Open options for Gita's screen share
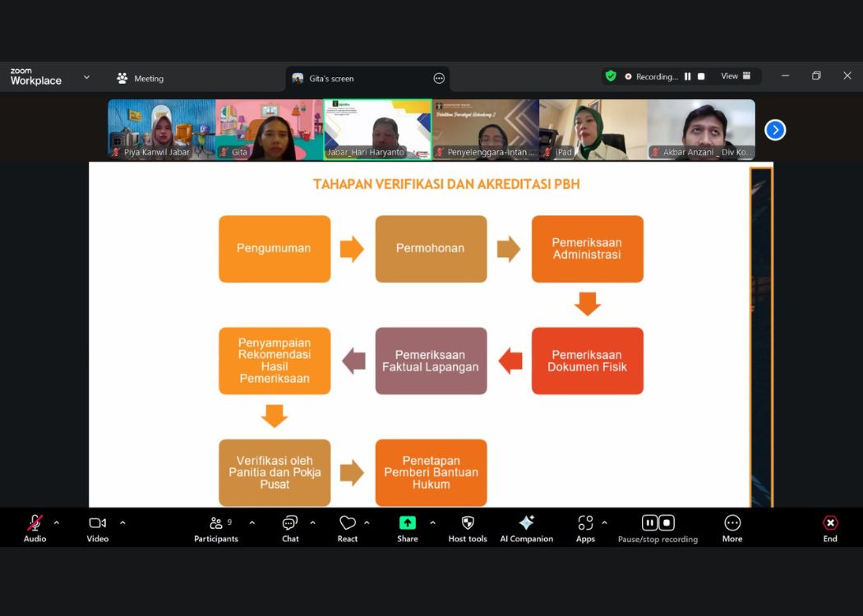 coord(439,79)
